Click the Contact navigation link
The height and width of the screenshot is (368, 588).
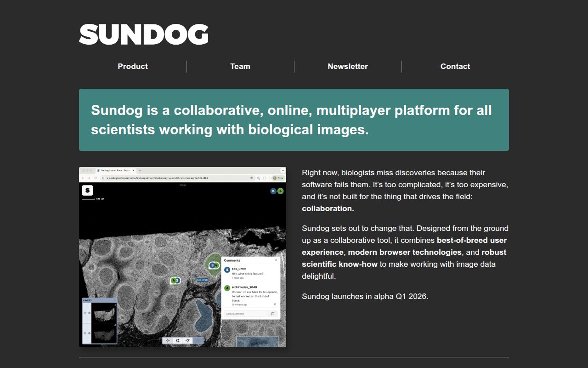click(455, 66)
